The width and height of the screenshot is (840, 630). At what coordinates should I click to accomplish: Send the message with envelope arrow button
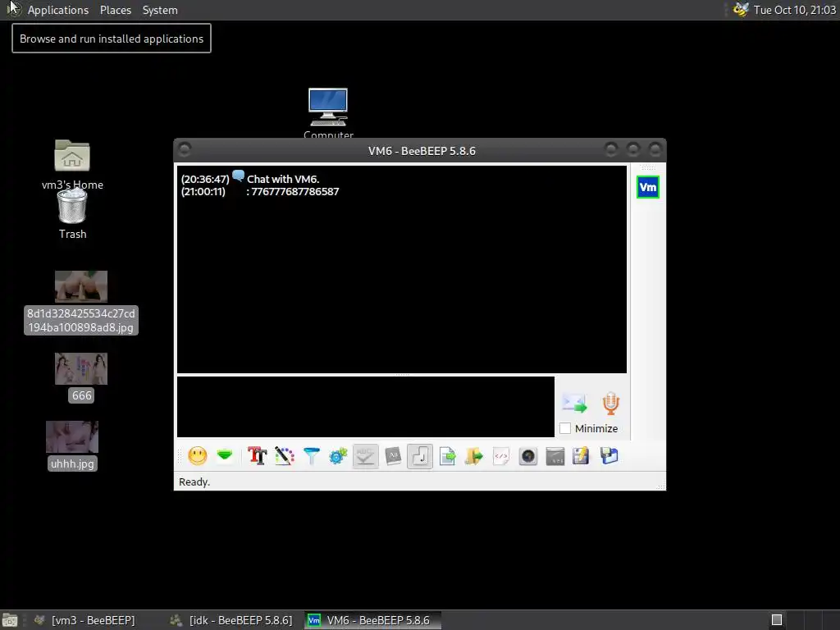tap(574, 404)
